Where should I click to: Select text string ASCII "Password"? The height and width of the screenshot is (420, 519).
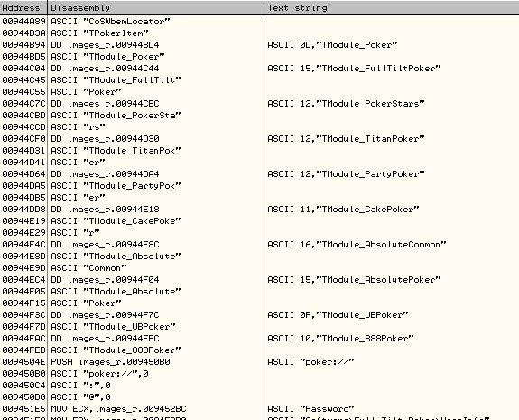coord(310,409)
